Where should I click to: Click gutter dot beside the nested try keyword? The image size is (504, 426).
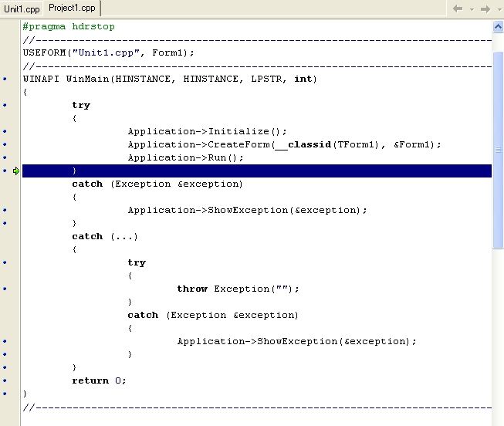[x=5, y=262]
